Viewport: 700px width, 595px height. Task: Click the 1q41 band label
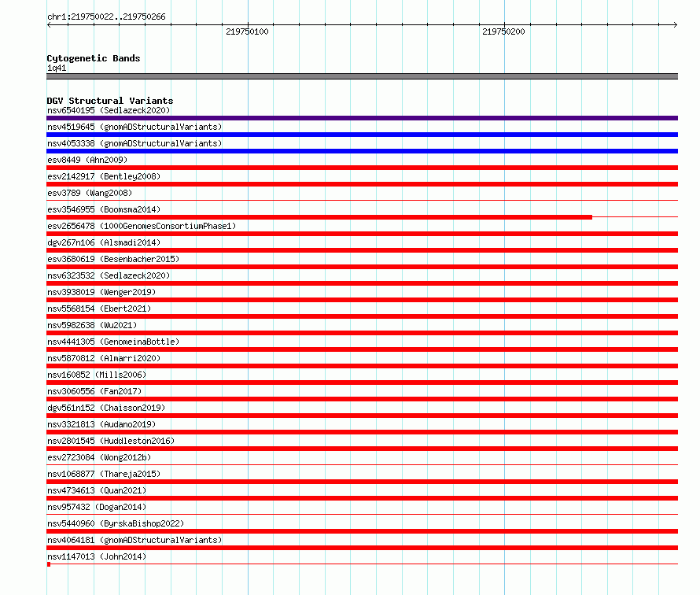(57, 68)
